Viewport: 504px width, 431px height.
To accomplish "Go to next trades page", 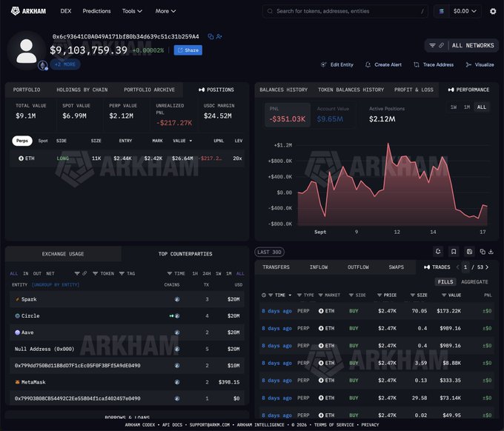I will point(487,267).
